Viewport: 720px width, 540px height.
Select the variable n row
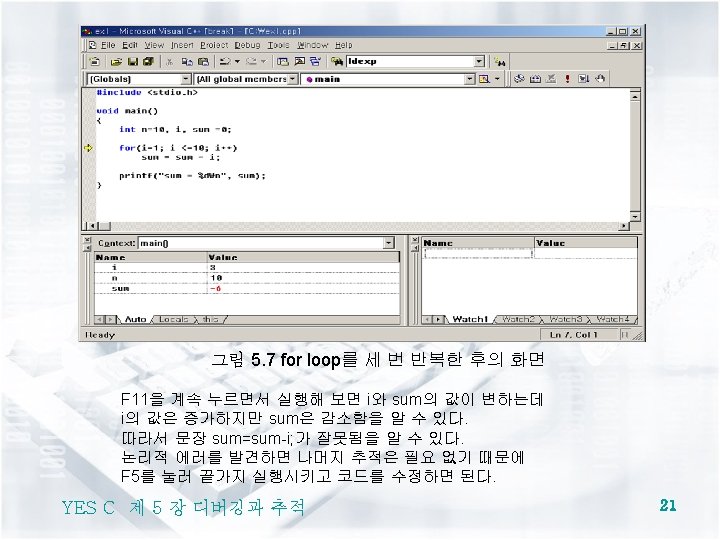247,278
